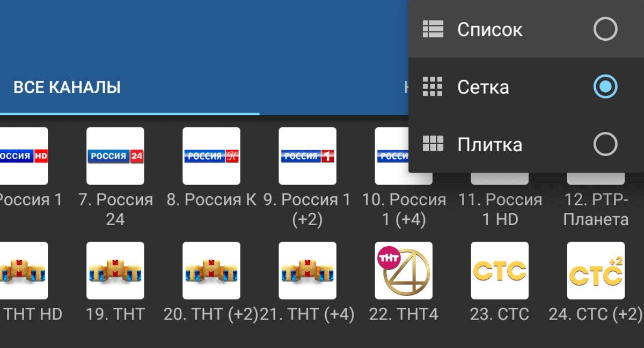The image size is (644, 348).
Task: Select the Сетка view radio button
Action: point(605,86)
